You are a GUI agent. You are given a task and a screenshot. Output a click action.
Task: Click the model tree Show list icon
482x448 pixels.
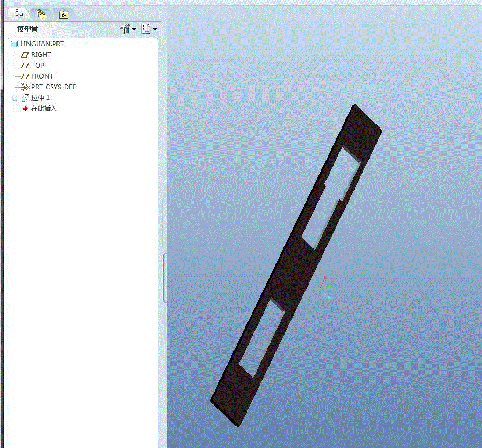(146, 29)
